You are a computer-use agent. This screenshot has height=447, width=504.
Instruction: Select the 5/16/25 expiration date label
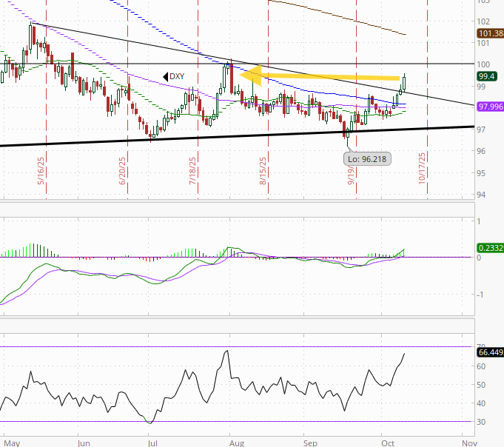click(41, 171)
